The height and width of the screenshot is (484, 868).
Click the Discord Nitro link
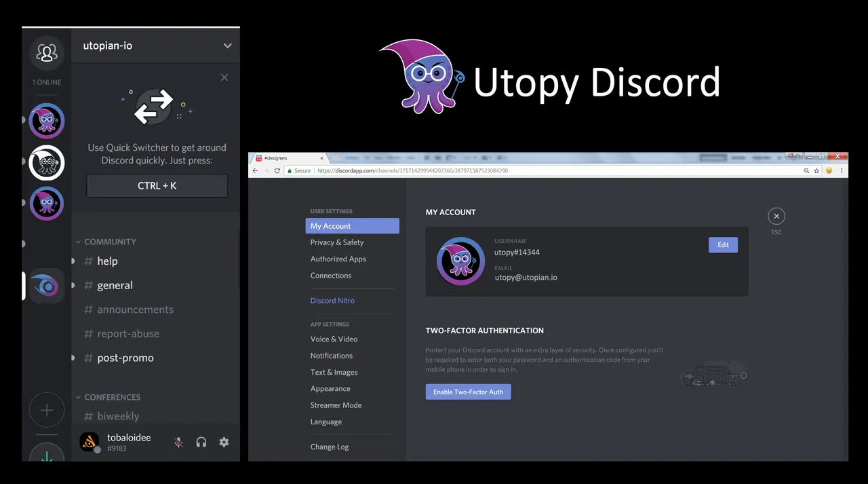332,301
